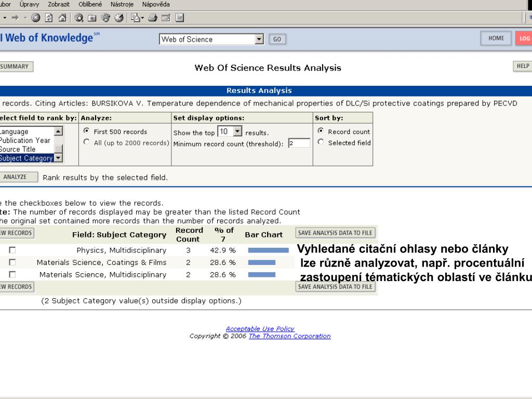Click the field list's scroll-up arrow
532x399 pixels.
(58, 131)
